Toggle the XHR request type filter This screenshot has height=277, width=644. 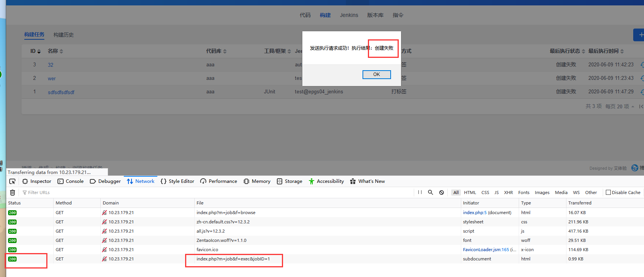508,193
